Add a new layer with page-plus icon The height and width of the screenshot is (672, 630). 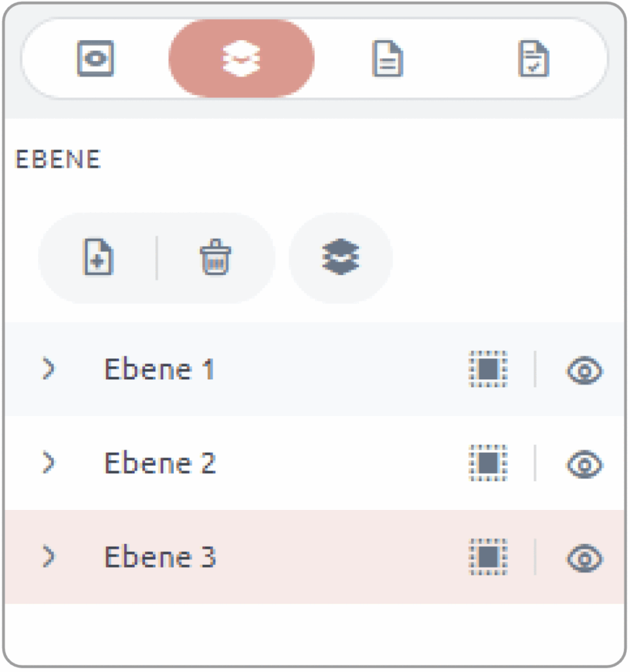98,257
